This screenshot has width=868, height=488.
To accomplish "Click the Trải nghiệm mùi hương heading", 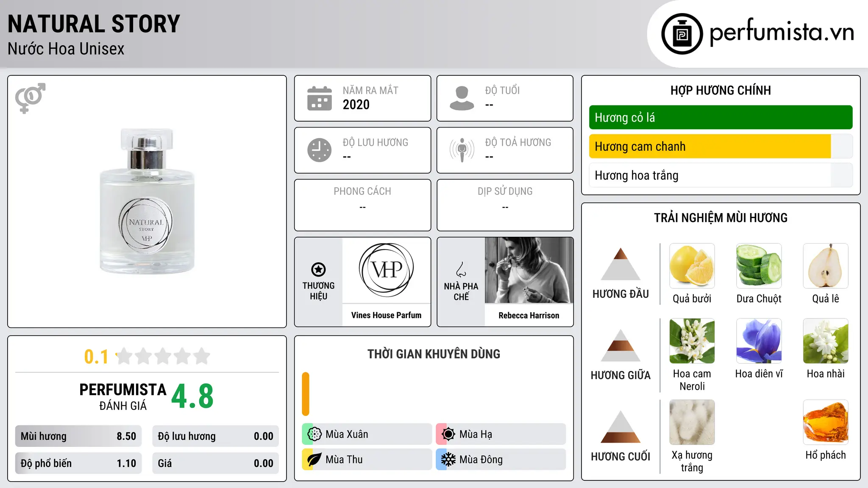I will [721, 218].
